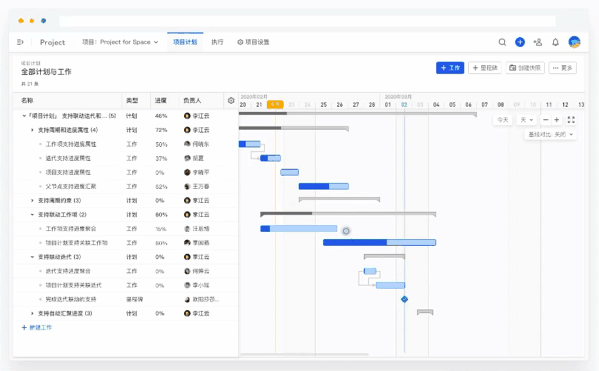This screenshot has height=371, width=599.
Task: Click the long 60% task Gantt bar
Action: tap(379, 243)
